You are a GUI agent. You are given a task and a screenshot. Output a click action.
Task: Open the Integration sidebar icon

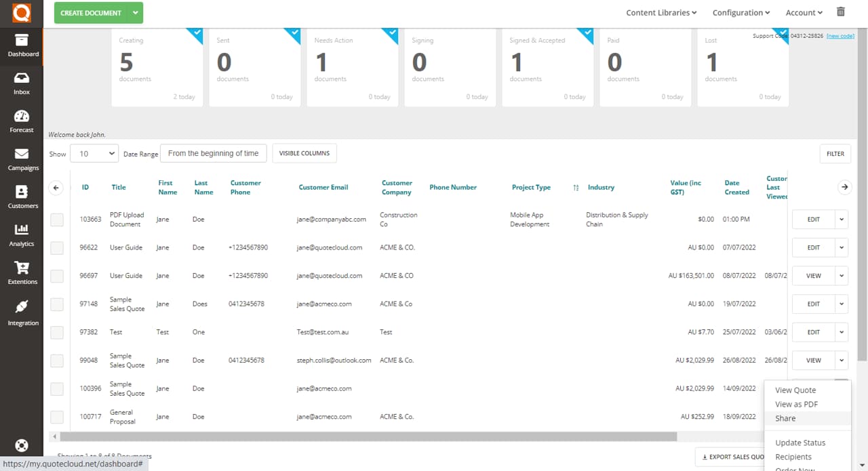(22, 312)
